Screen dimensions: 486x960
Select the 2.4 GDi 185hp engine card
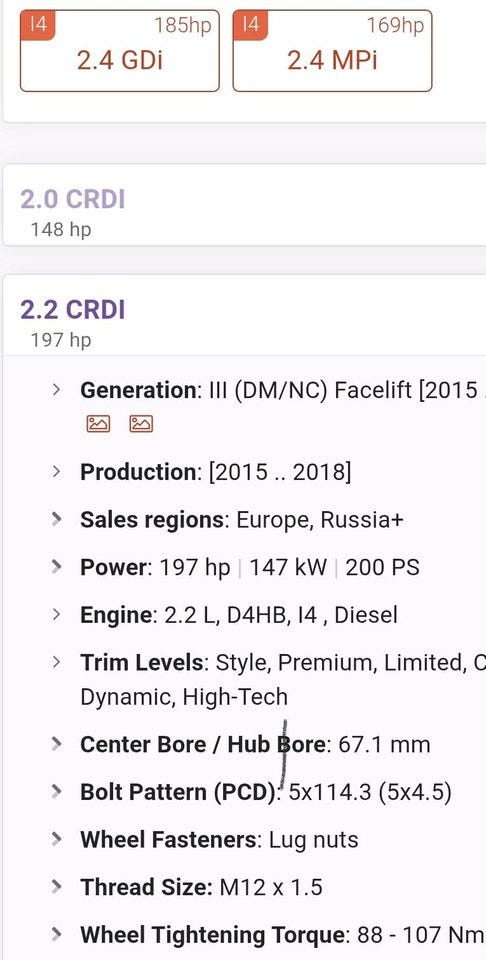pyautogui.click(x=120, y=51)
